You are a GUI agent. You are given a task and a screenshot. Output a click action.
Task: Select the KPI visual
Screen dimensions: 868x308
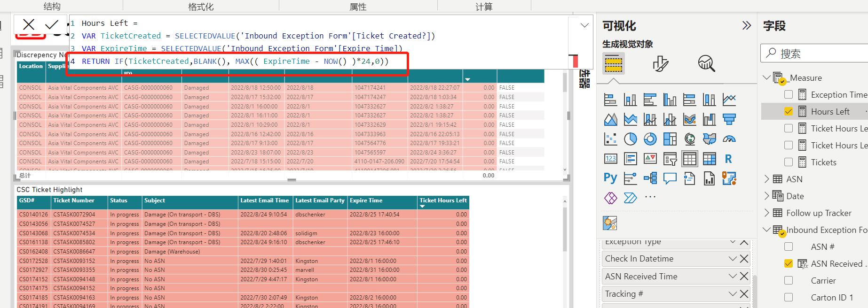[x=650, y=159]
